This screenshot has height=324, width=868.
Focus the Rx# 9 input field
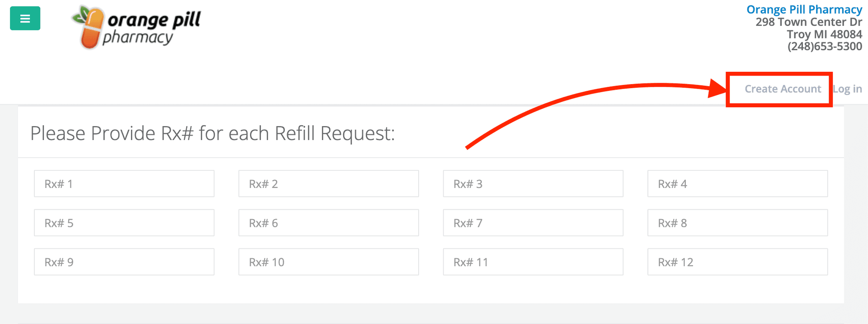pyautogui.click(x=124, y=262)
